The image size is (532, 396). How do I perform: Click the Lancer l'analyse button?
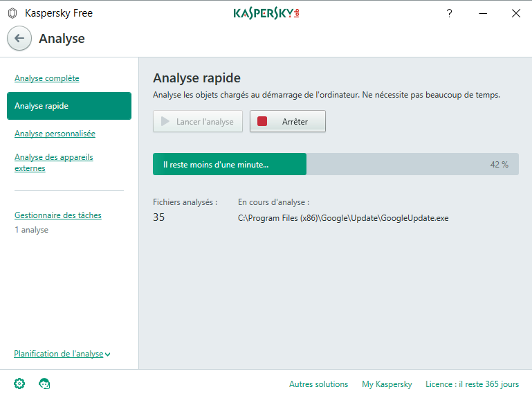(198, 121)
